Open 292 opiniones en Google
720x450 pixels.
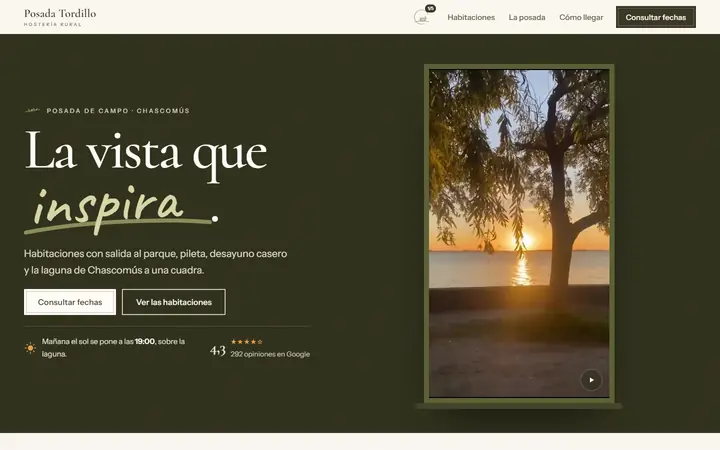270,354
